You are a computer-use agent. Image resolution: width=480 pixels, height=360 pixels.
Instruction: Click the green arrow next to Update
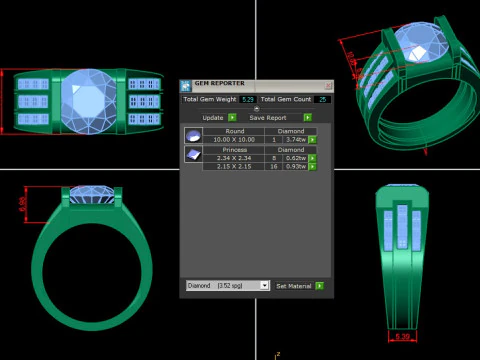tap(232, 117)
